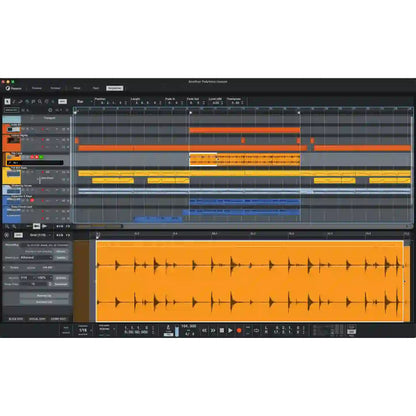The image size is (416, 416).
Task: Click the red Record button in transport
Action: 239,330
